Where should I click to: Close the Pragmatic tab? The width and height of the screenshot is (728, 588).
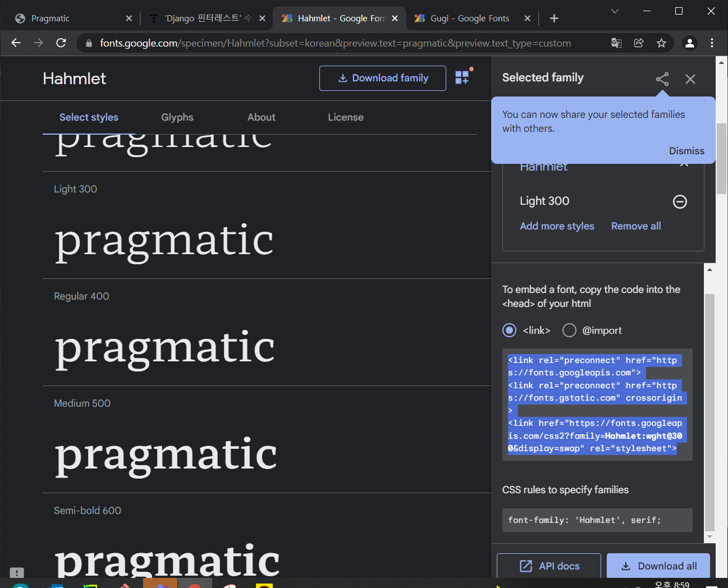129,19
